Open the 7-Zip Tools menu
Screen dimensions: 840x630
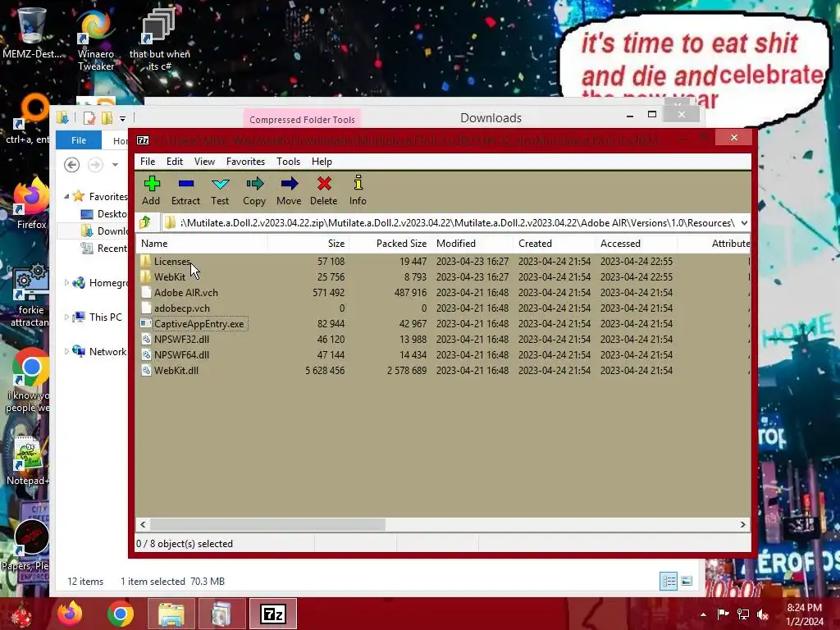288,162
